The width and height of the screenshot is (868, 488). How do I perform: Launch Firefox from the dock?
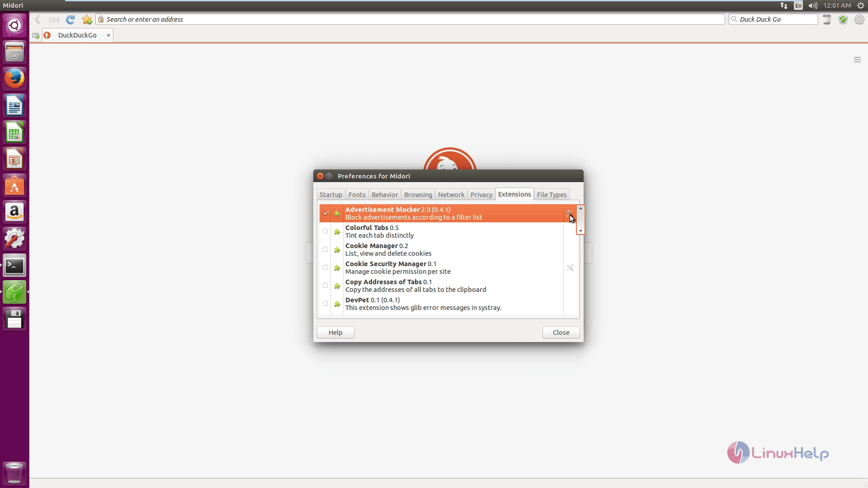[x=14, y=79]
